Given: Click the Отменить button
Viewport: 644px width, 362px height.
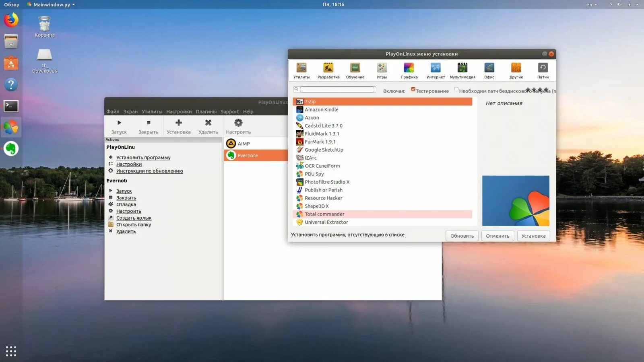Looking at the screenshot, I should coord(497,236).
